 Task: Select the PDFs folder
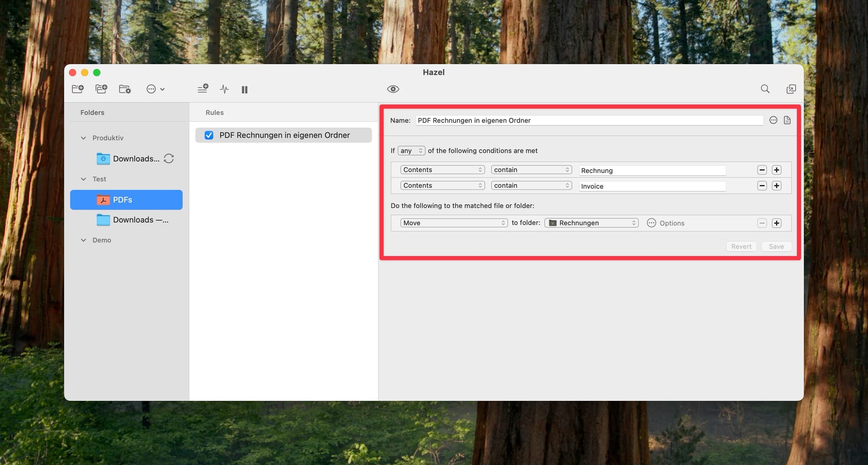tap(126, 200)
